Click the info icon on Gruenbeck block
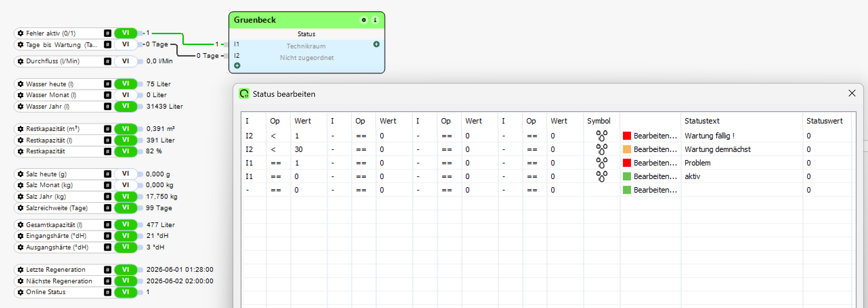868x308 pixels. [x=375, y=20]
